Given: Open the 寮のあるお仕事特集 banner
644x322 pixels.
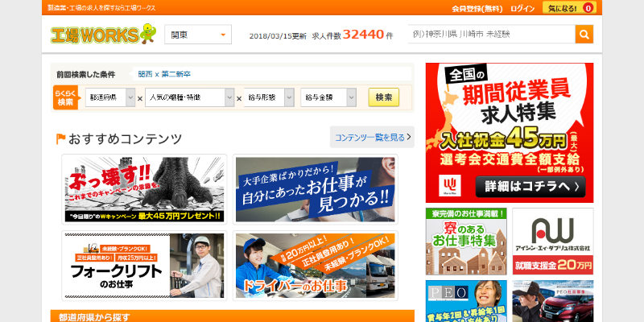Looking at the screenshot, I should [466, 242].
